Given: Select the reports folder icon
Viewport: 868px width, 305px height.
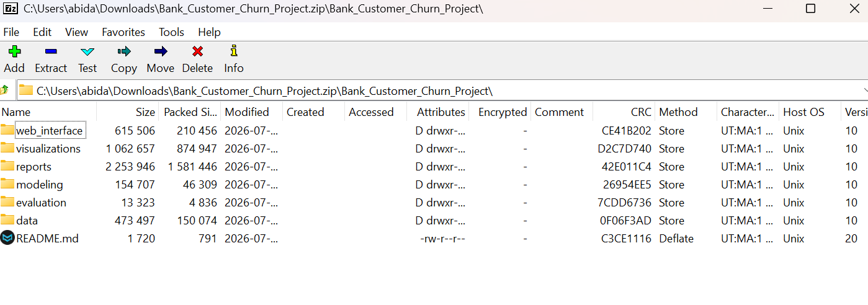Looking at the screenshot, I should 7,166.
